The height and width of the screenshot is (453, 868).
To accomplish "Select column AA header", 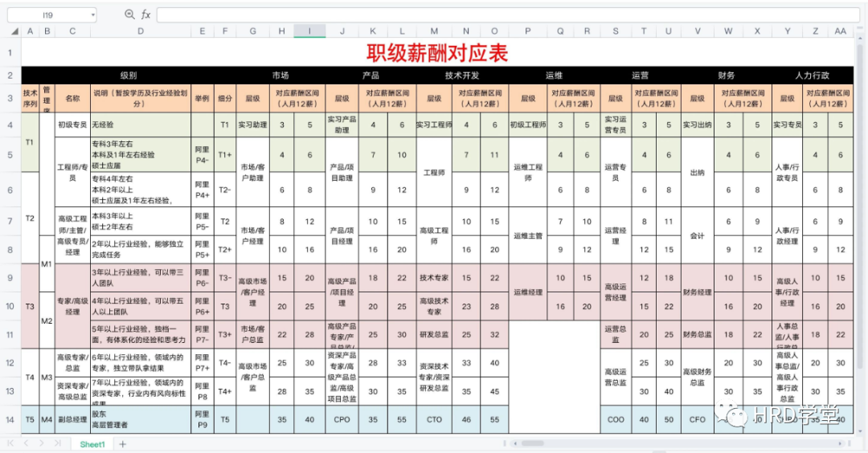I will pos(841,31).
